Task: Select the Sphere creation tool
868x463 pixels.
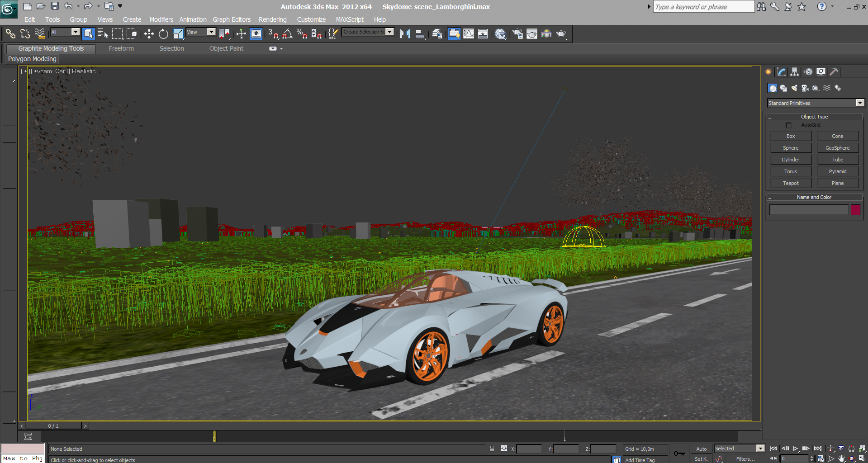Action: pos(790,147)
